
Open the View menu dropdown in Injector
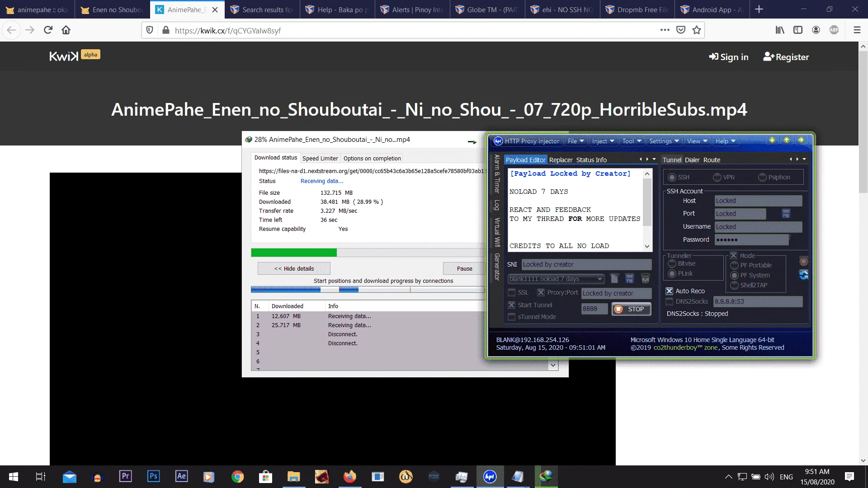[697, 141]
